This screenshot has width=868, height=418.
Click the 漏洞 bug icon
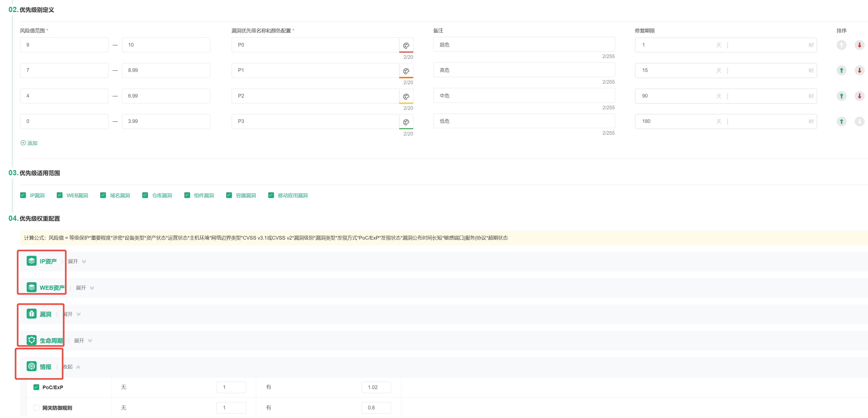(32, 314)
